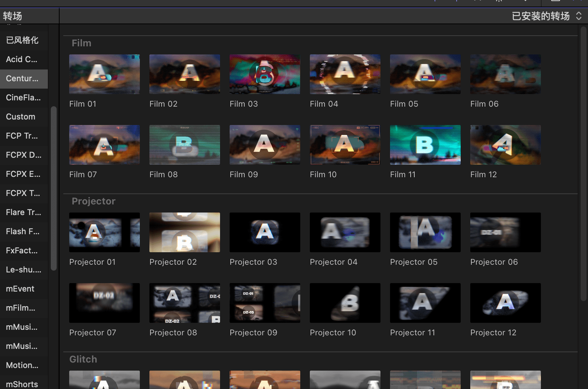Select the Film 10 transition thumbnail
The width and height of the screenshot is (588, 389).
pos(345,145)
